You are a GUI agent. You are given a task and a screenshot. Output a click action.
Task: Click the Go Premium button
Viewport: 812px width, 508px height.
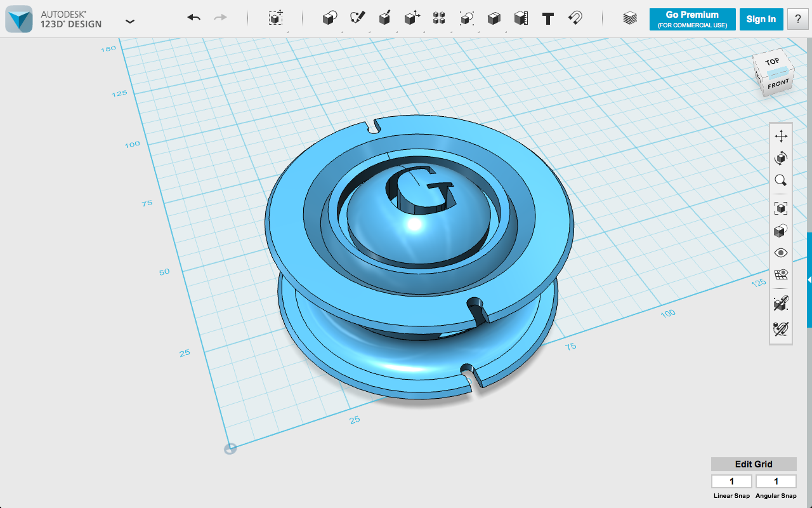(692, 19)
